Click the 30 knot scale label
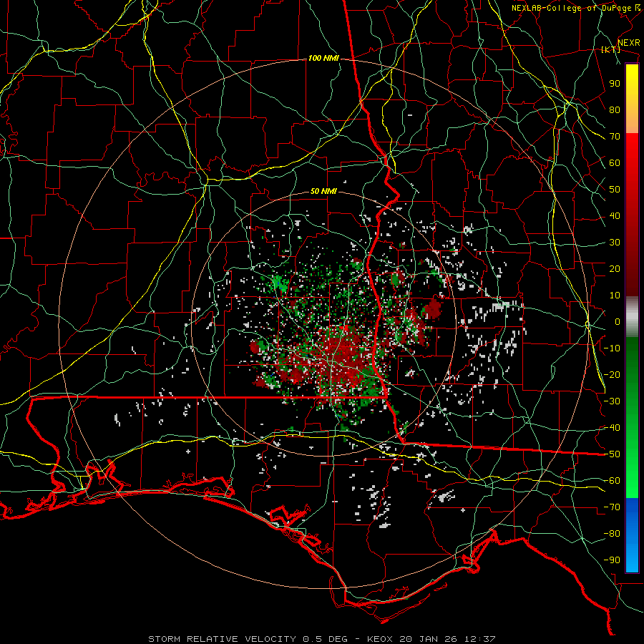The height and width of the screenshot is (644, 644). (x=615, y=243)
